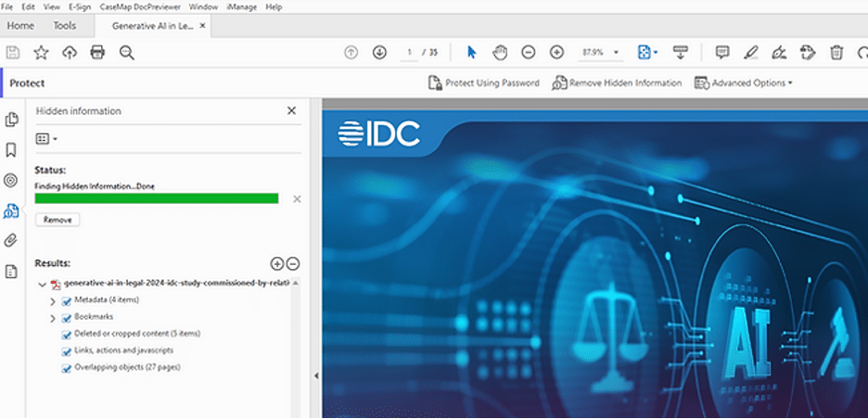Open the Attachments paperclip sidebar icon
Screen dimensions: 868x419
(11, 241)
